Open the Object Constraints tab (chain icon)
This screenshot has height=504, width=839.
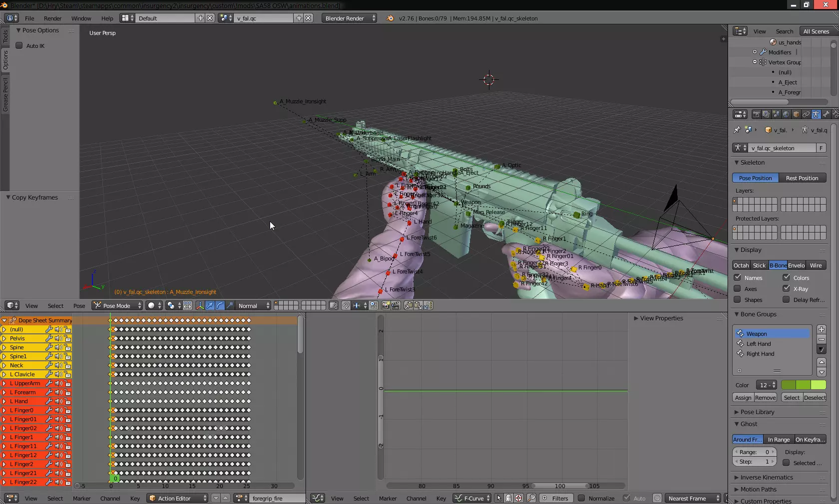tap(806, 115)
